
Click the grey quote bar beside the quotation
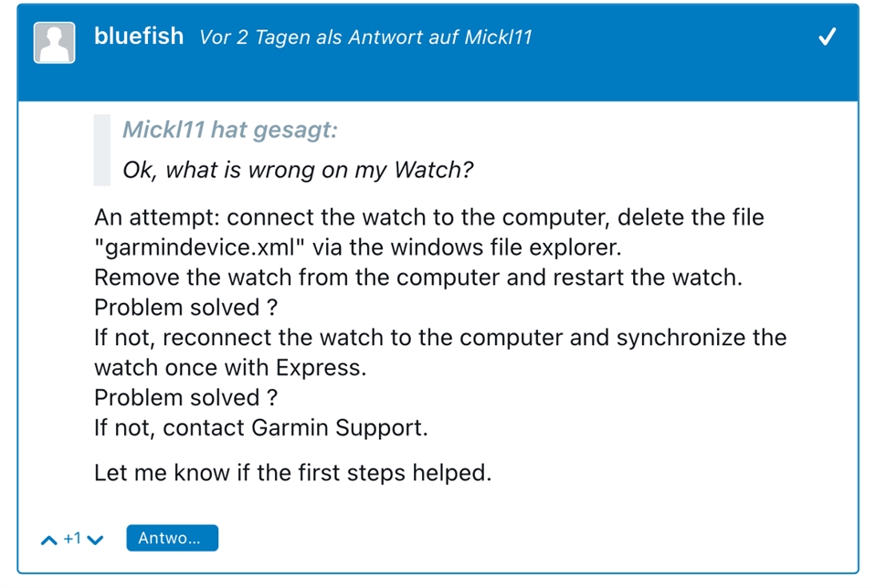pyautogui.click(x=101, y=150)
